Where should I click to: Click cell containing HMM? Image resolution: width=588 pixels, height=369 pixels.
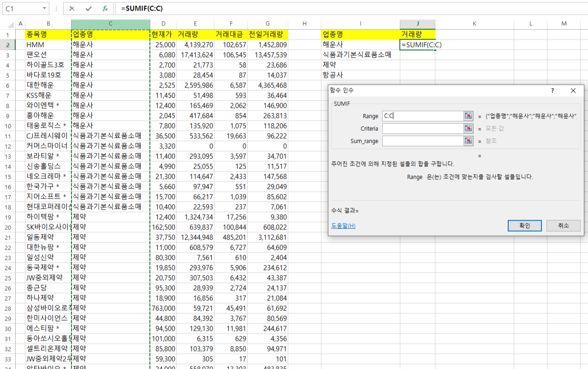(x=48, y=45)
